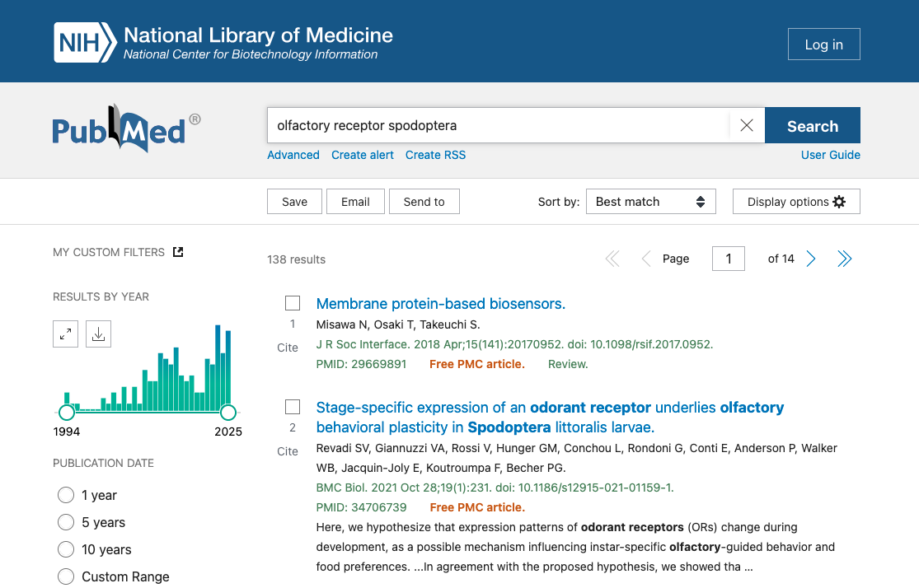Go to the next results page arrow
Screen dimensions: 919x588
[x=811, y=259]
